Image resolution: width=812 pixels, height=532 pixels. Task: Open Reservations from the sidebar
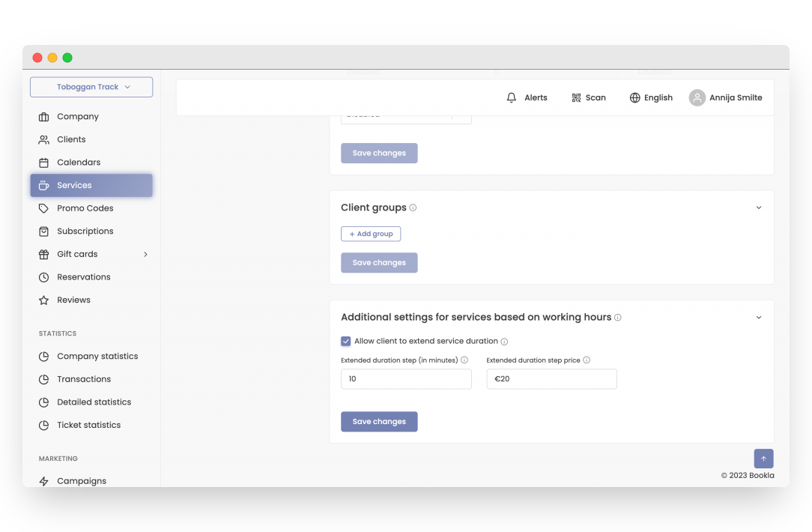[83, 276]
